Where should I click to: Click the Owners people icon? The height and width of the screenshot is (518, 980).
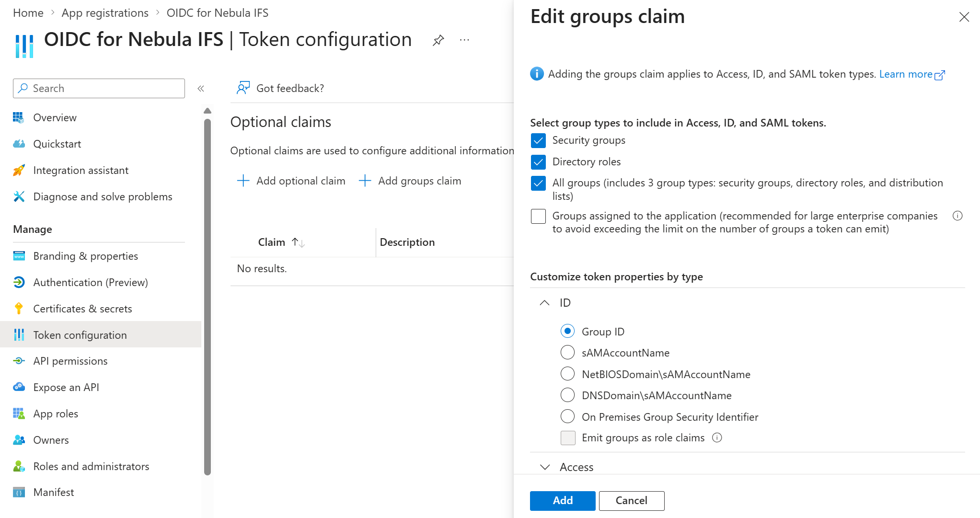[19, 440]
